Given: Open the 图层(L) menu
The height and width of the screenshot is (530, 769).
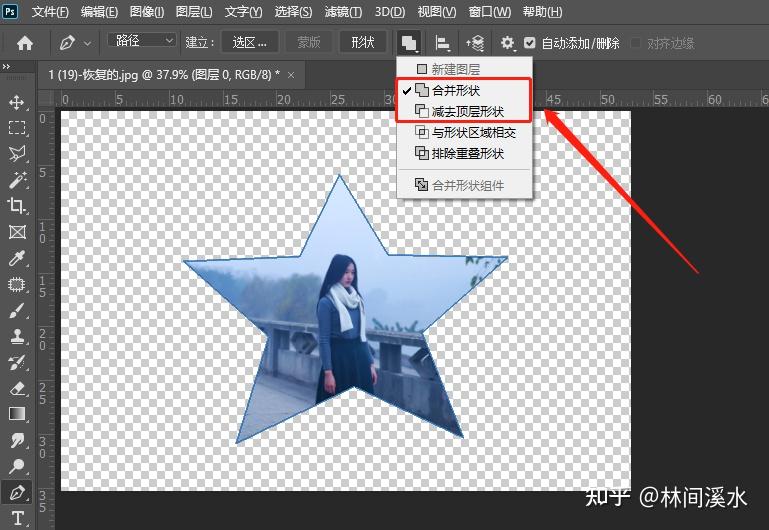Looking at the screenshot, I should (194, 12).
